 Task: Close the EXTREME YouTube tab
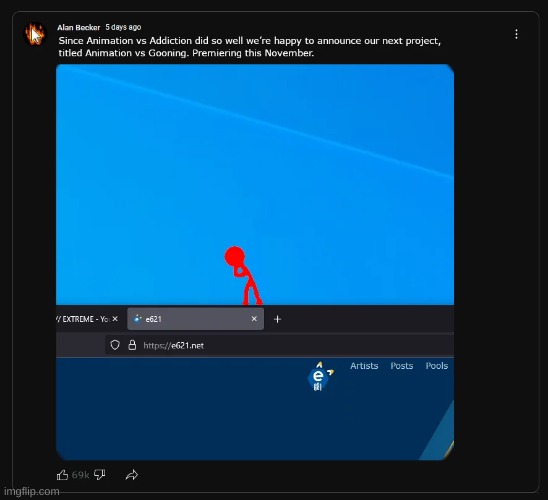click(115, 319)
